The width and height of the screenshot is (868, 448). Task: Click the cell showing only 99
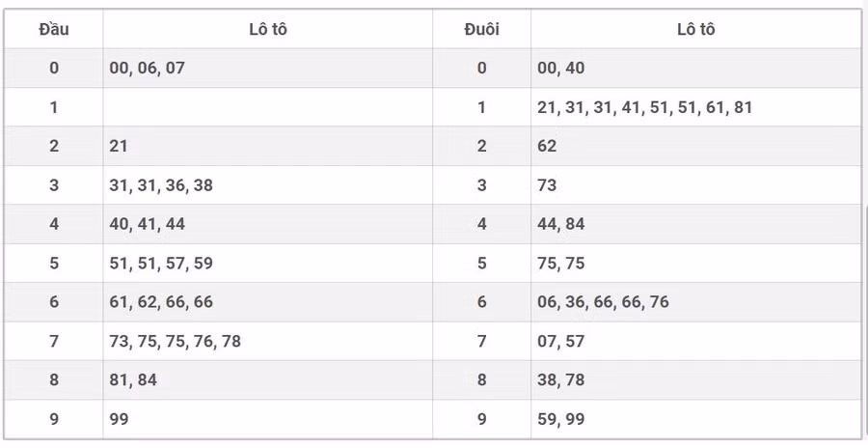(120, 419)
